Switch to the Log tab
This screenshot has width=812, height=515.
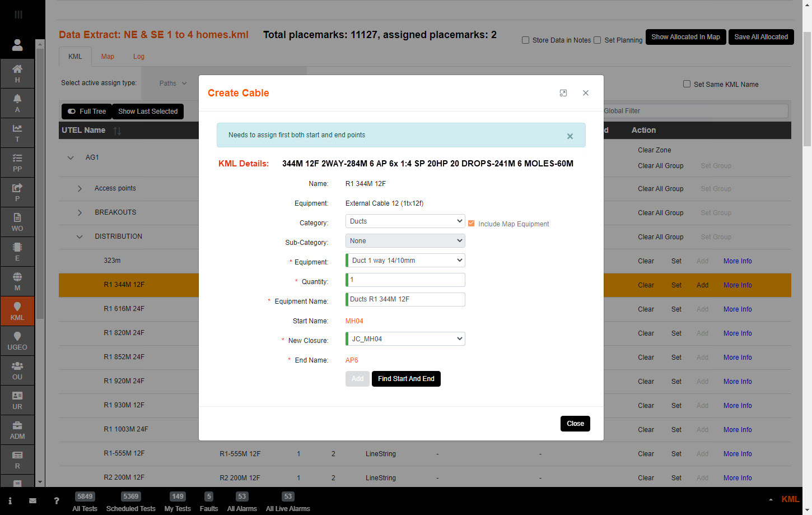click(139, 57)
